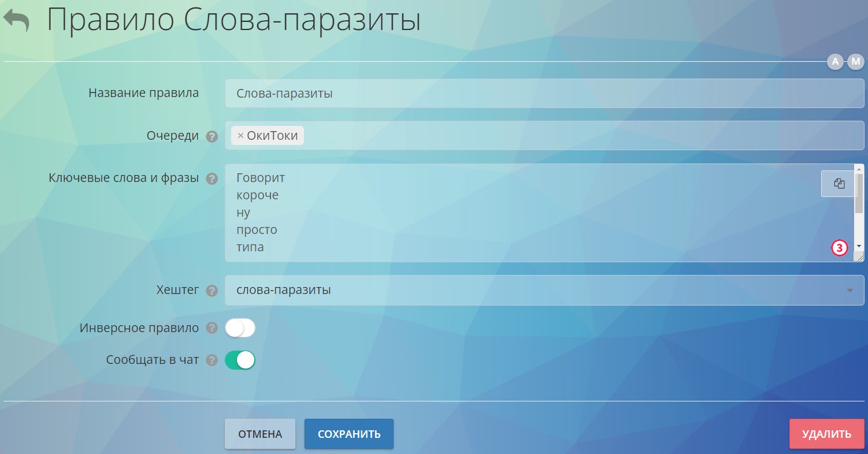This screenshot has width=868, height=454.
Task: Click inside the Название правила field
Action: tap(405, 93)
